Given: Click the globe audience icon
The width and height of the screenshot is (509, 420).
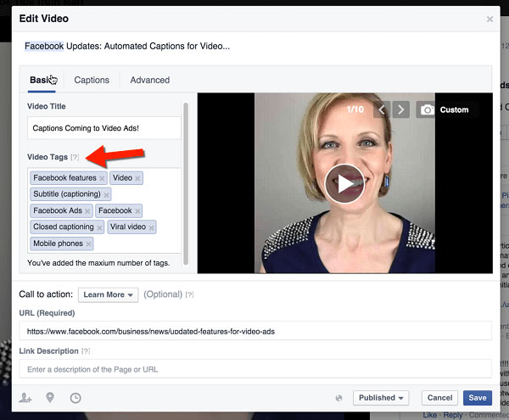Looking at the screenshot, I should point(338,398).
